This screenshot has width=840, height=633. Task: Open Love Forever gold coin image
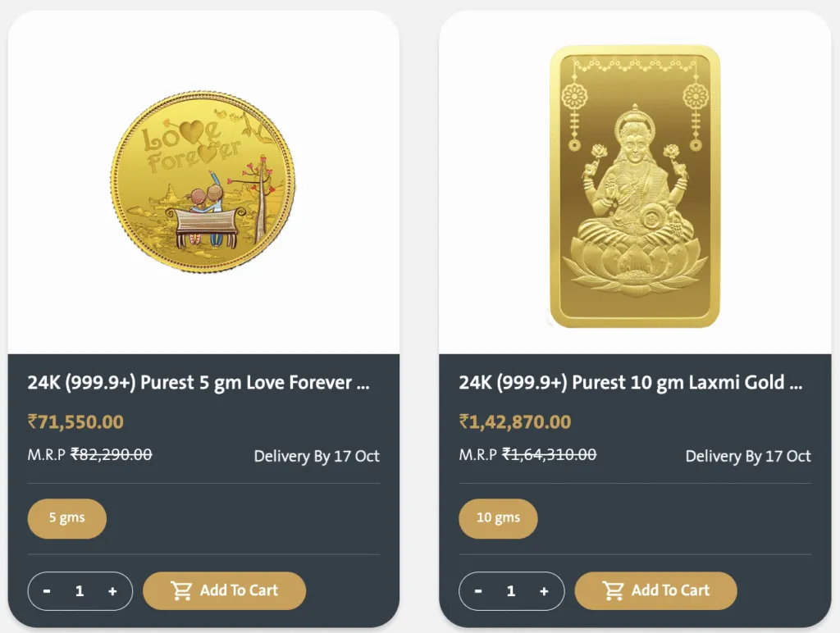[203, 183]
